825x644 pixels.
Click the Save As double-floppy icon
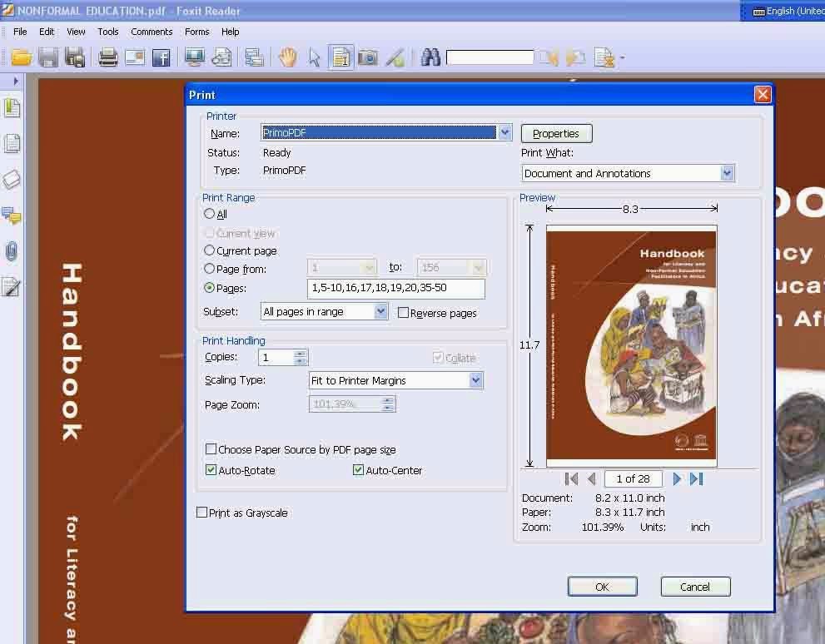74,57
